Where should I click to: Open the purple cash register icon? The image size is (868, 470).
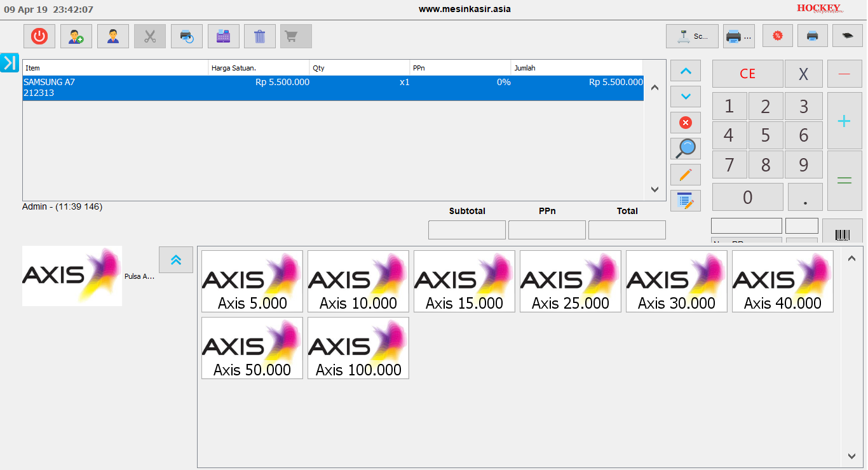point(224,36)
